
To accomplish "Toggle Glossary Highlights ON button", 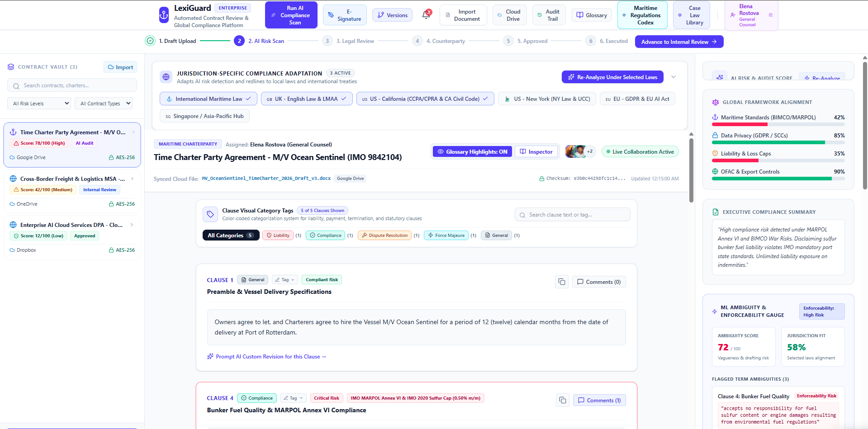I will [x=472, y=151].
